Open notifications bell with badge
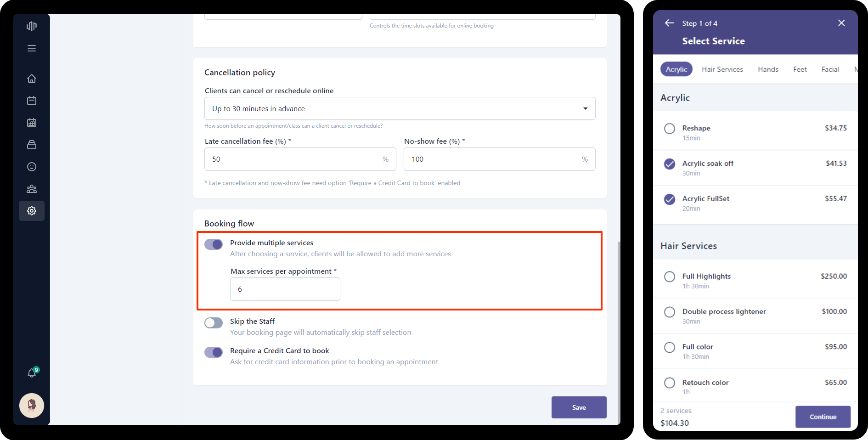Screen dimensions: 868x440 click(32, 373)
